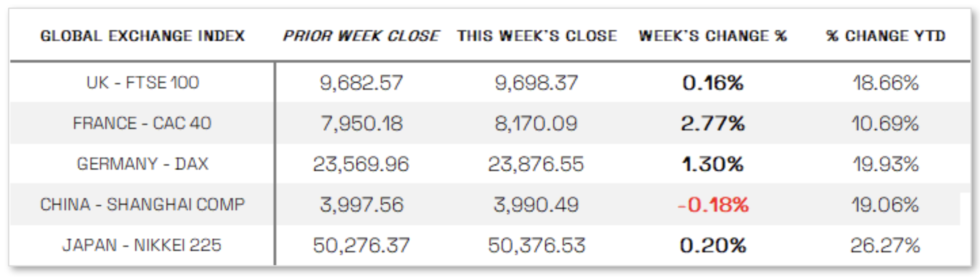
Task: Select the 8,170.09 closing value
Action: click(536, 123)
